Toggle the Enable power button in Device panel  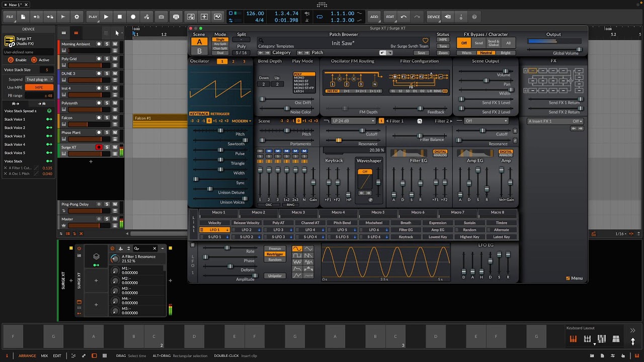[11, 60]
